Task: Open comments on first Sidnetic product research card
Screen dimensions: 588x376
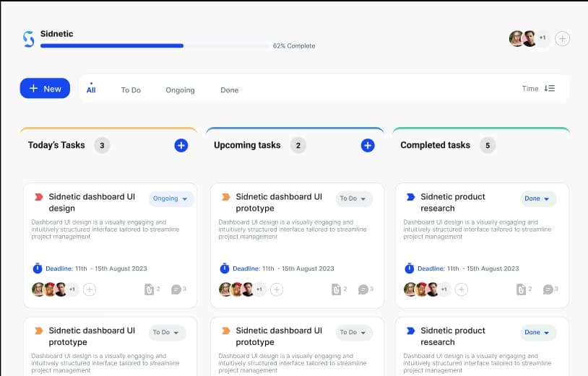Action: [x=548, y=289]
